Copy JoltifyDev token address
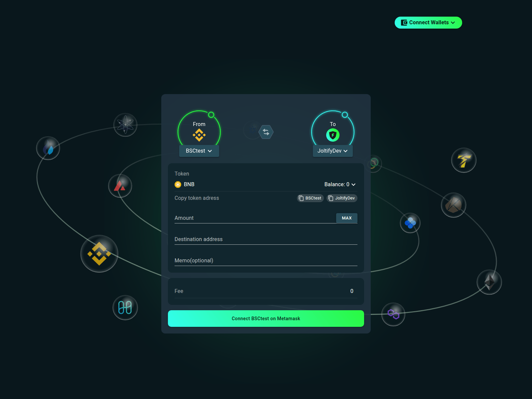This screenshot has height=399, width=532. (x=342, y=198)
